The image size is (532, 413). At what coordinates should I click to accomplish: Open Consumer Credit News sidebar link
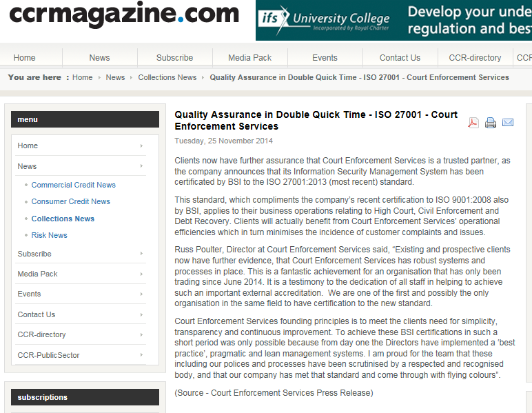(x=71, y=201)
